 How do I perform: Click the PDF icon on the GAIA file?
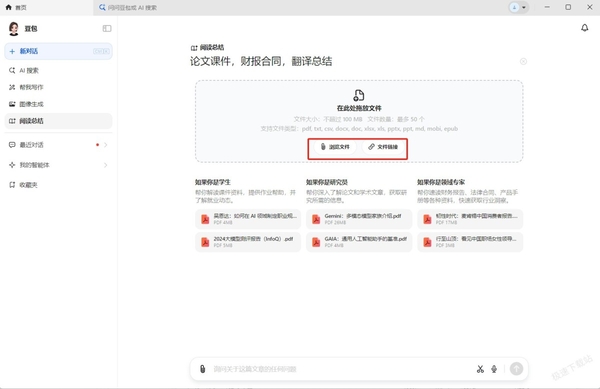[316, 242]
